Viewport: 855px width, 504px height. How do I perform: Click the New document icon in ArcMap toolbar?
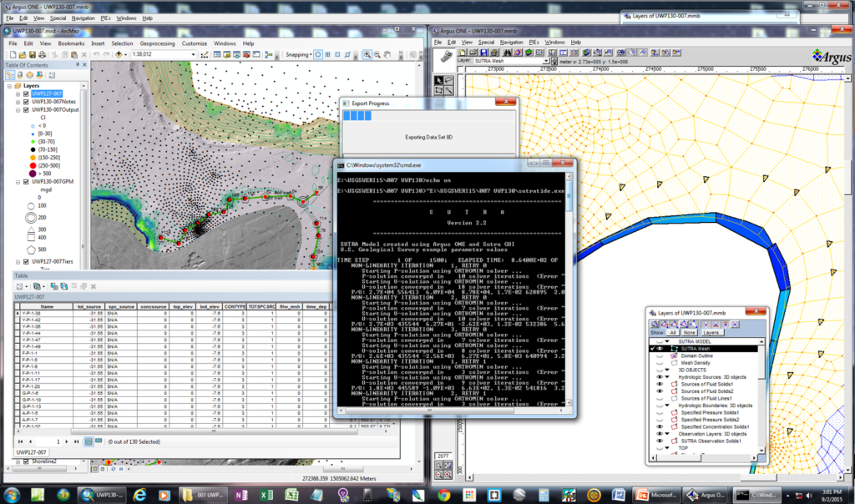(x=13, y=54)
